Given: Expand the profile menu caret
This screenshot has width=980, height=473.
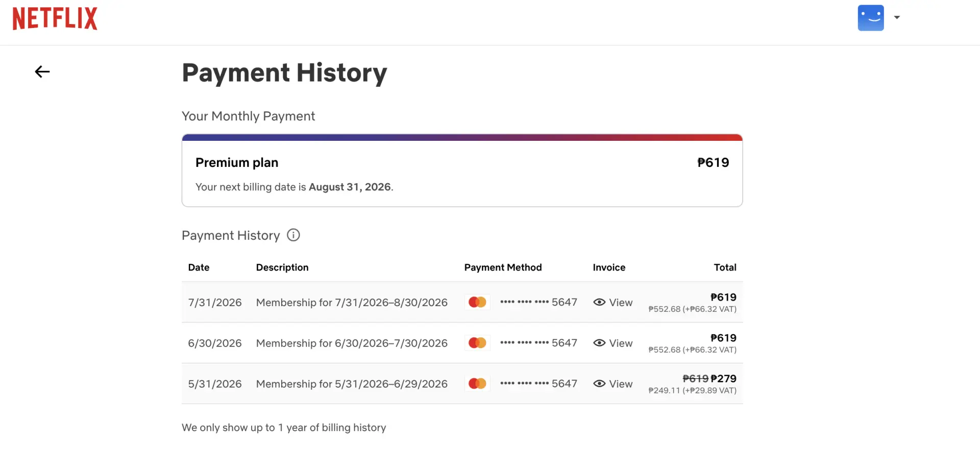Looking at the screenshot, I should pyautogui.click(x=897, y=17).
